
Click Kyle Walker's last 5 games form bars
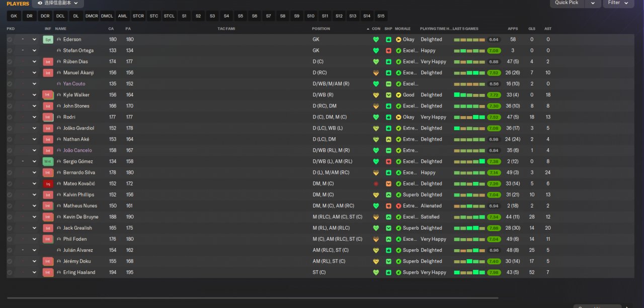pos(469,95)
